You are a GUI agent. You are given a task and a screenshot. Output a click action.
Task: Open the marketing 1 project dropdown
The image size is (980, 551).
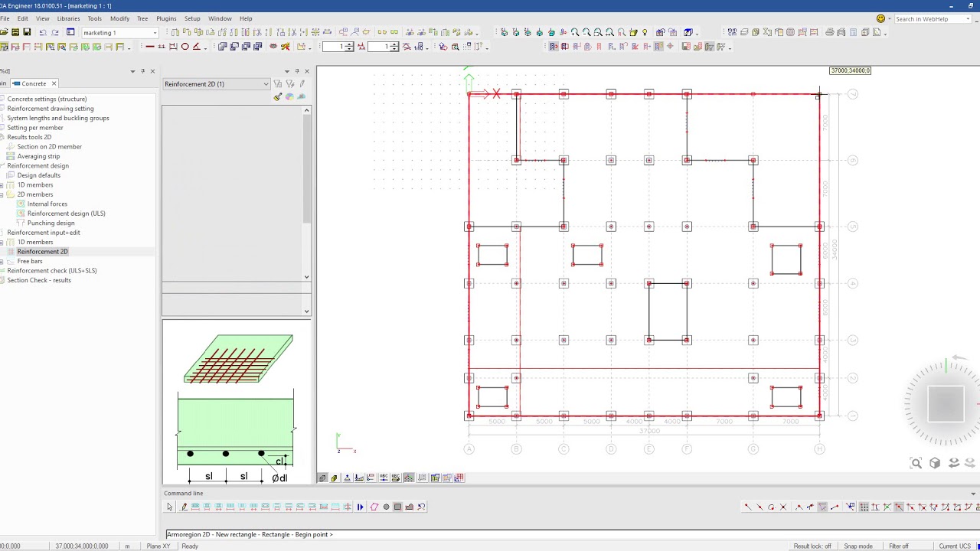(x=155, y=33)
